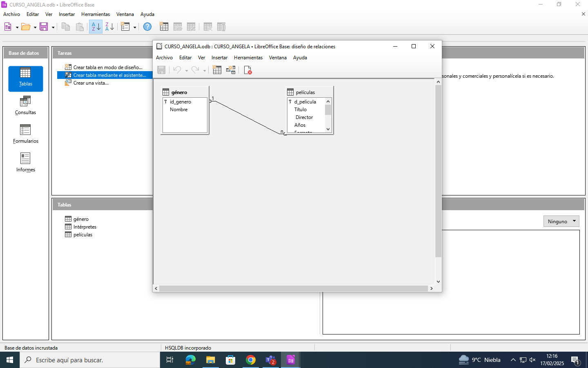Image resolution: width=588 pixels, height=368 pixels.
Task: Click Add Tables icon in relation design toolbar
Action: (217, 70)
